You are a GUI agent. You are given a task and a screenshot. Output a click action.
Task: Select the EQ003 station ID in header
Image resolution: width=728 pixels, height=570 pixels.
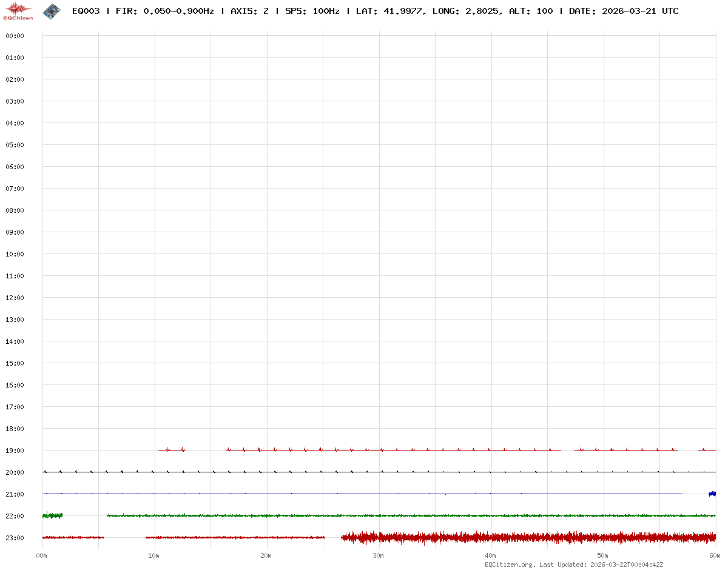pyautogui.click(x=86, y=11)
